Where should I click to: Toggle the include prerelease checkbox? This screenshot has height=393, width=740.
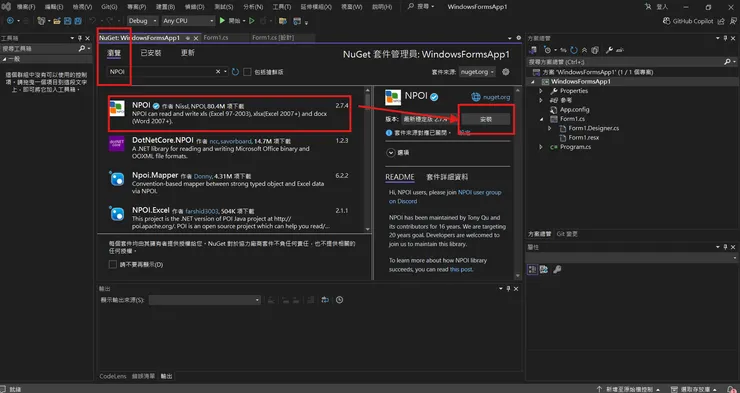pos(247,72)
